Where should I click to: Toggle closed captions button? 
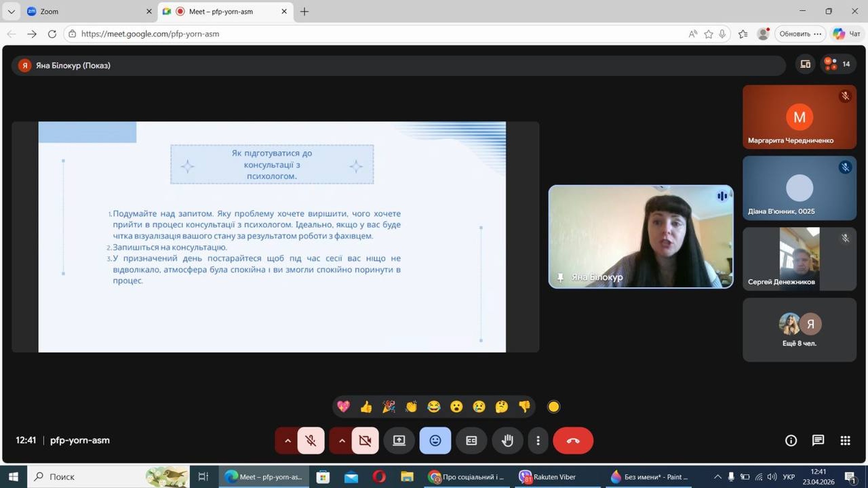[x=471, y=441]
